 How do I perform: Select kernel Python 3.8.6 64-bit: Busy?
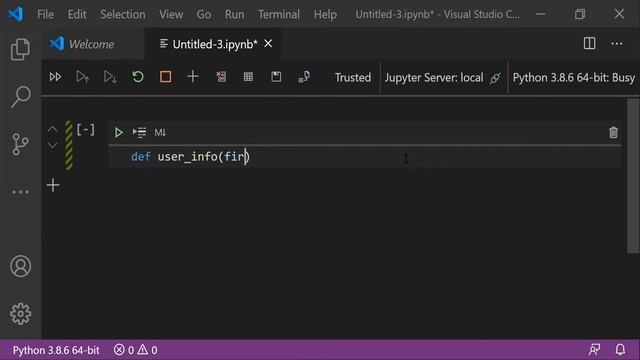tap(573, 78)
